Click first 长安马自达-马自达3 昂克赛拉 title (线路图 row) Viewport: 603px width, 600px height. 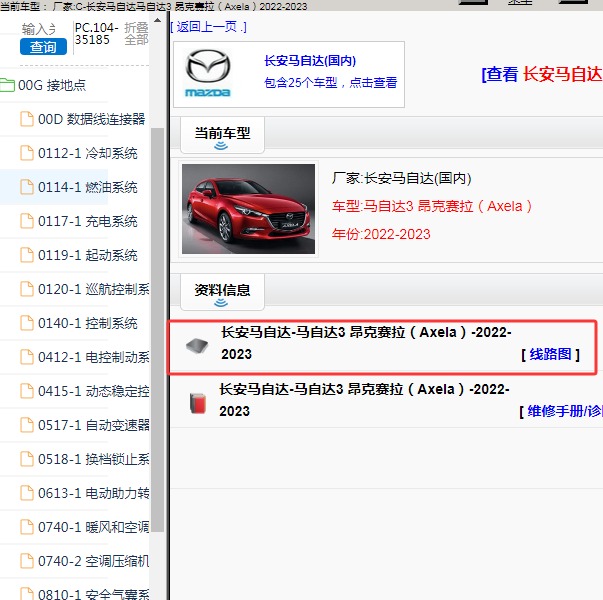point(366,343)
